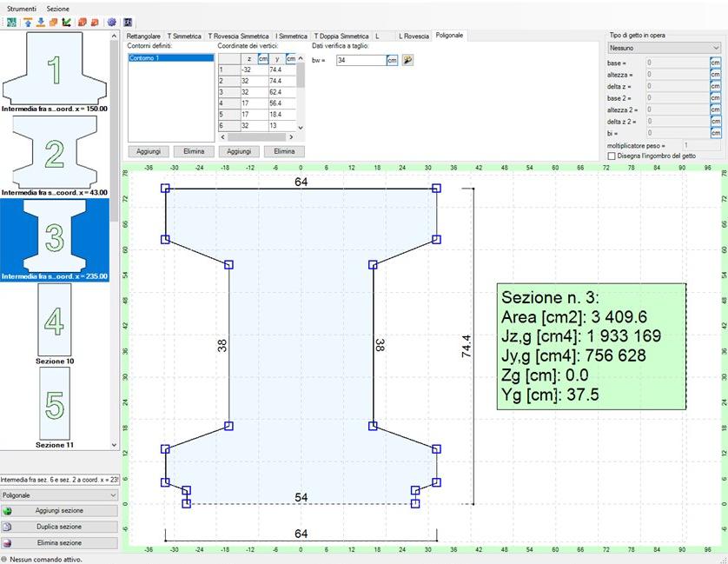728x564 pixels.
Task: Enable 'Disegna l'ingombro del getto' checkbox
Action: 612,156
